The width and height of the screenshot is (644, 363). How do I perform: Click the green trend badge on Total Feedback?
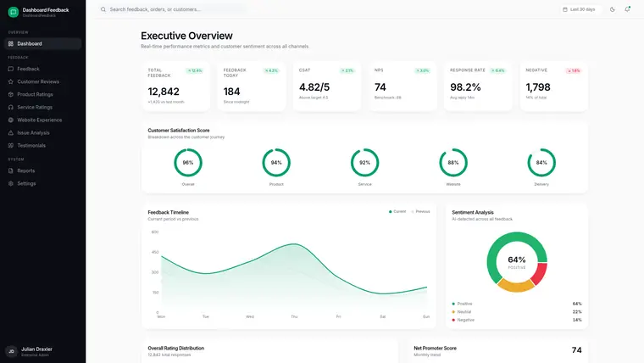[x=195, y=70]
